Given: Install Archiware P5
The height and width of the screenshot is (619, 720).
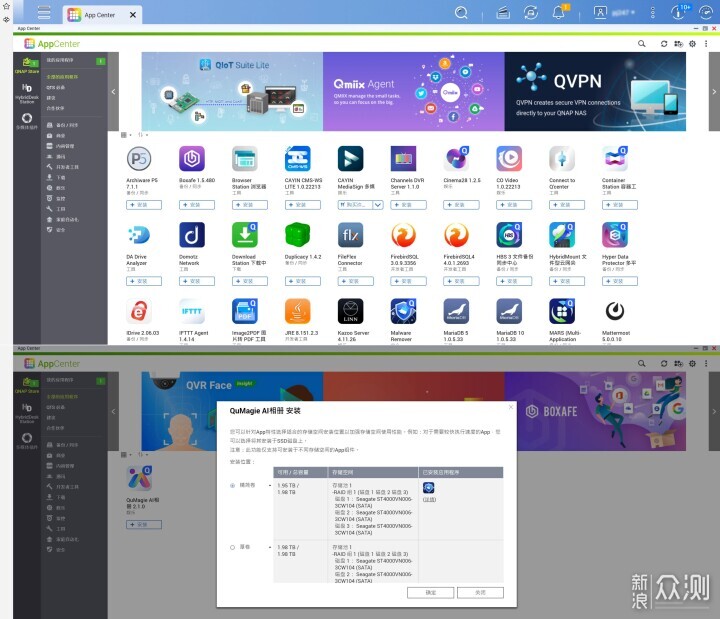Looking at the screenshot, I should (x=144, y=205).
